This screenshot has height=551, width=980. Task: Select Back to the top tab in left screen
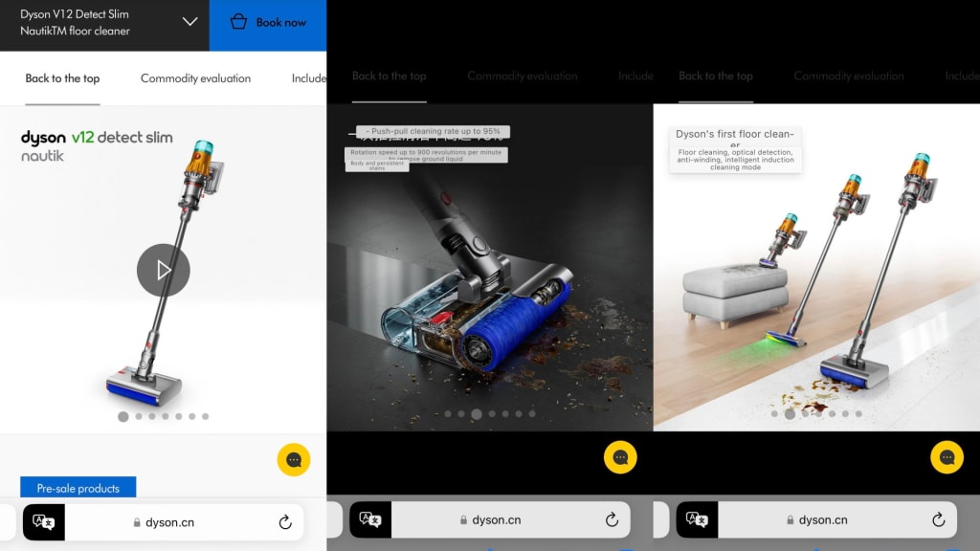pyautogui.click(x=62, y=78)
